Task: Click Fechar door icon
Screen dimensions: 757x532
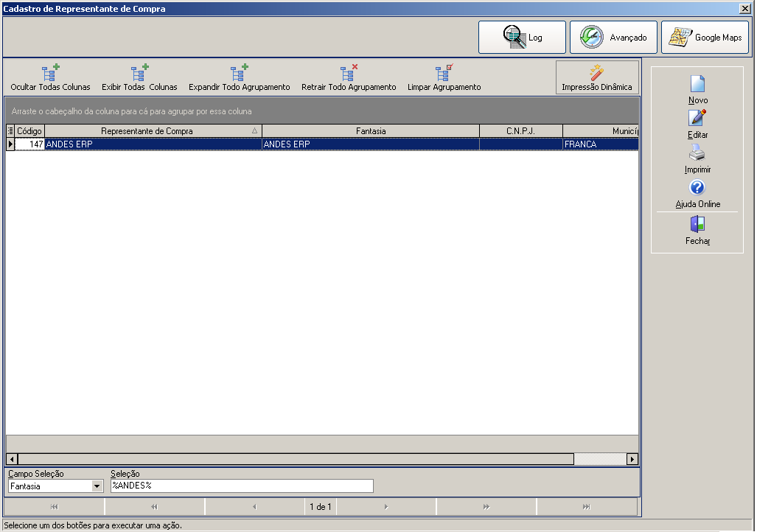Action: (697, 224)
